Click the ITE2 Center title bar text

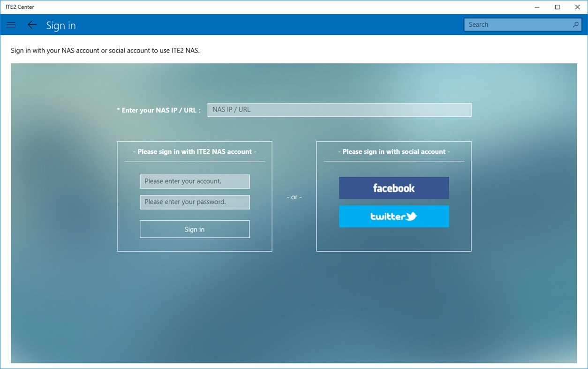[20, 7]
